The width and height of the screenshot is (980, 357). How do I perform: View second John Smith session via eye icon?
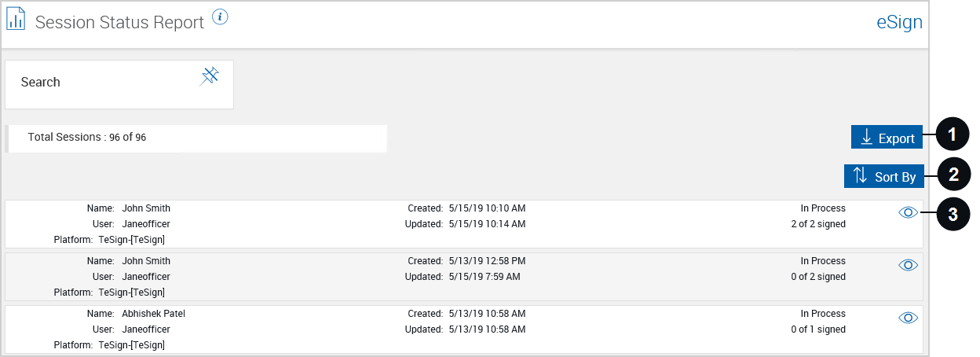[x=908, y=266]
